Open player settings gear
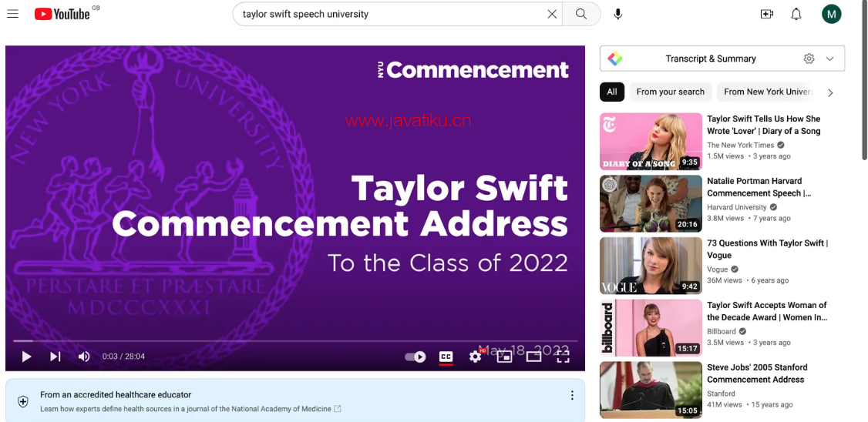The image size is (868, 422). click(475, 357)
